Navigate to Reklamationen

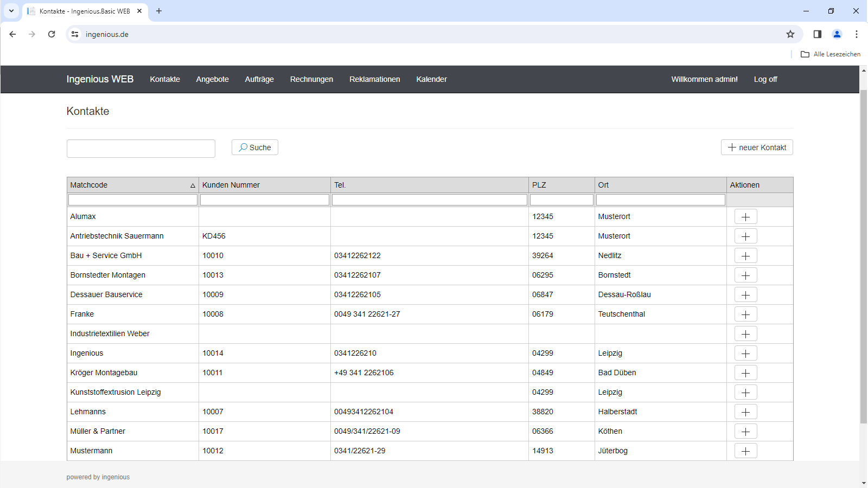(x=375, y=79)
